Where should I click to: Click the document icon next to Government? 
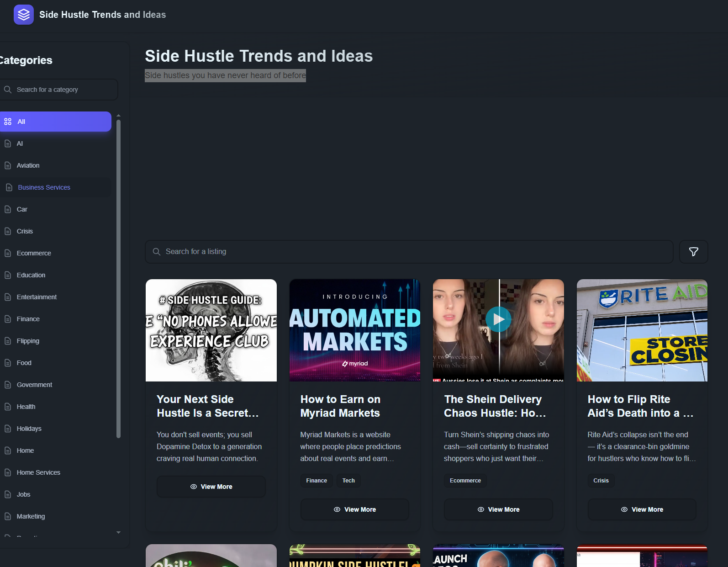click(x=8, y=385)
